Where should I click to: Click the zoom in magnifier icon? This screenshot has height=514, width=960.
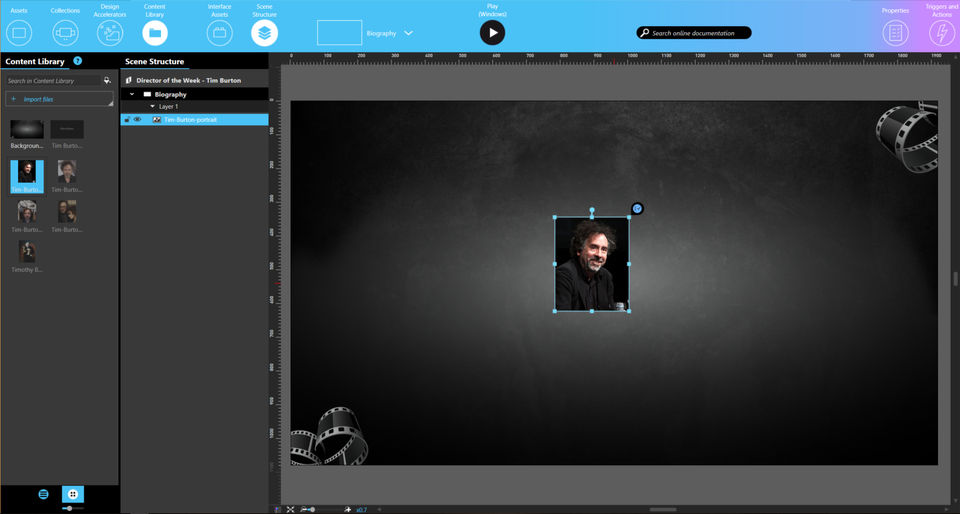(348, 509)
